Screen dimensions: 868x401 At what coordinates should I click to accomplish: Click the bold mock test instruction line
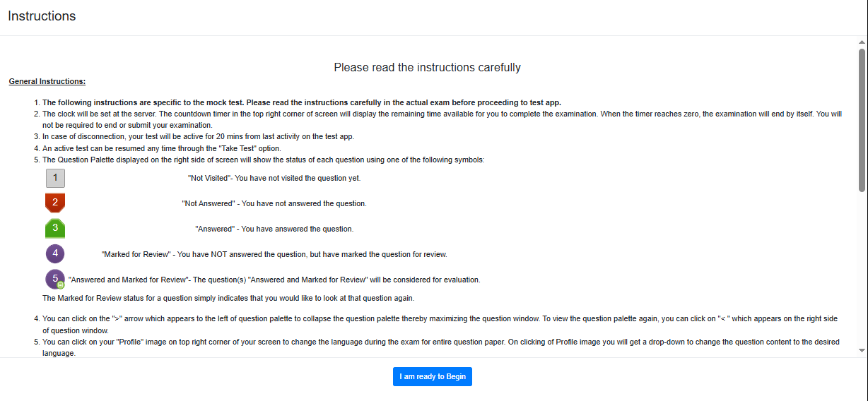coord(301,102)
